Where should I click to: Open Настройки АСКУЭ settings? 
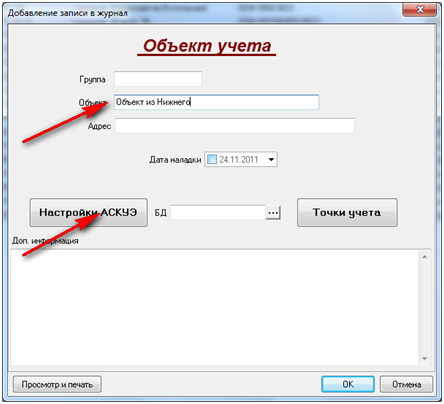(x=89, y=213)
